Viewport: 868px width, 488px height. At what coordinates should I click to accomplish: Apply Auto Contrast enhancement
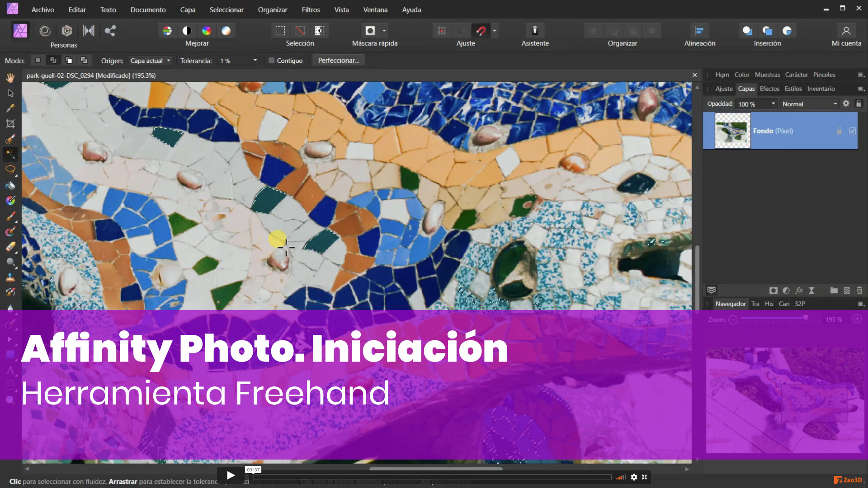pos(187,31)
